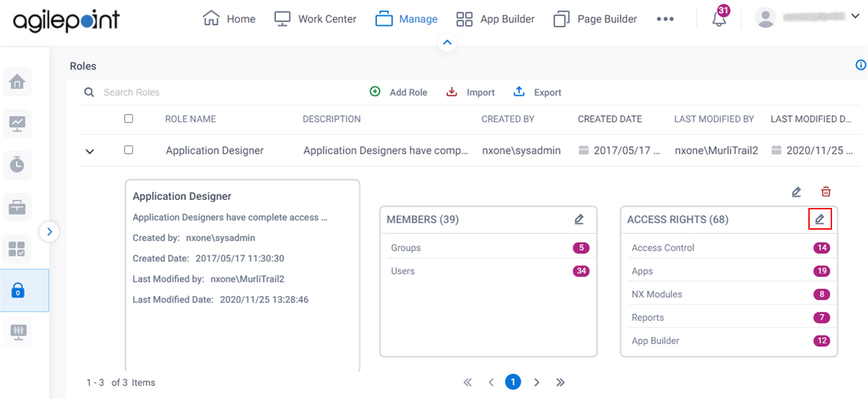This screenshot has width=868, height=399.
Task: Collapse the top navigation bar chevron
Action: [446, 43]
